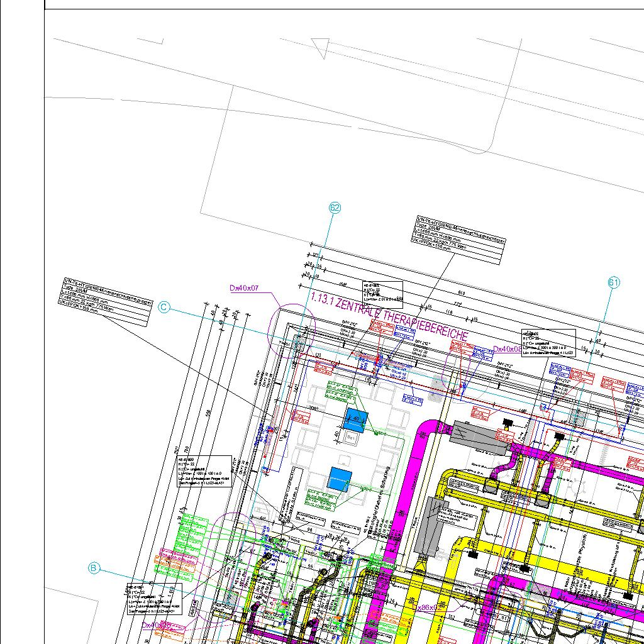Select grid axis marker C
The height and width of the screenshot is (644, 644).
click(164, 308)
